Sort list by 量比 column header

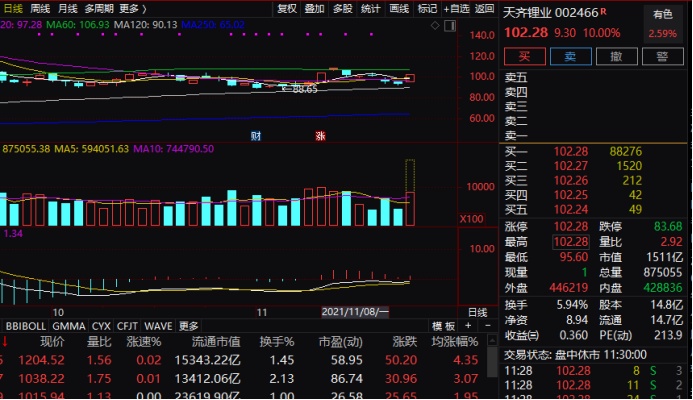99,342
